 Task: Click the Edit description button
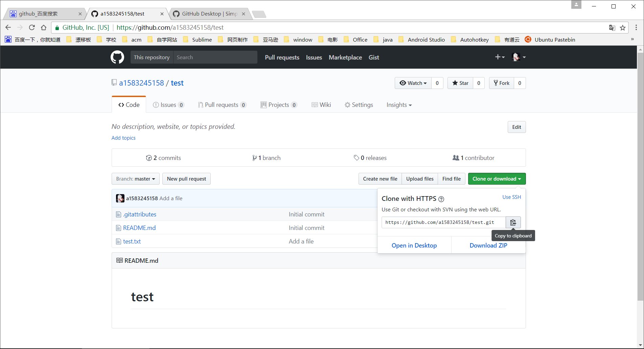point(516,127)
